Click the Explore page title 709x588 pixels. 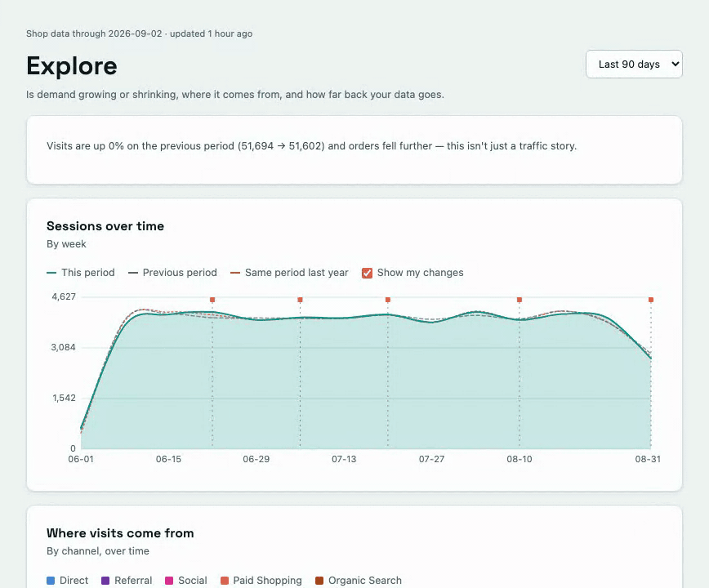point(72,66)
